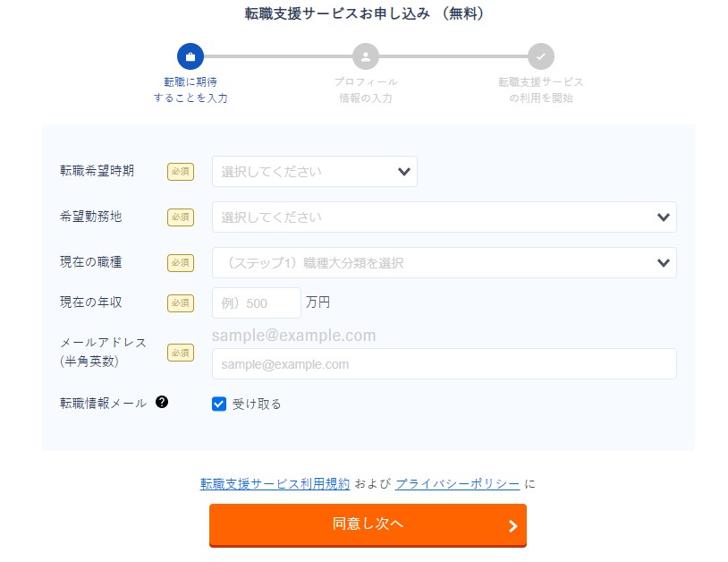The image size is (728, 562).
Task: Click the 現在の年収 input field
Action: (257, 302)
